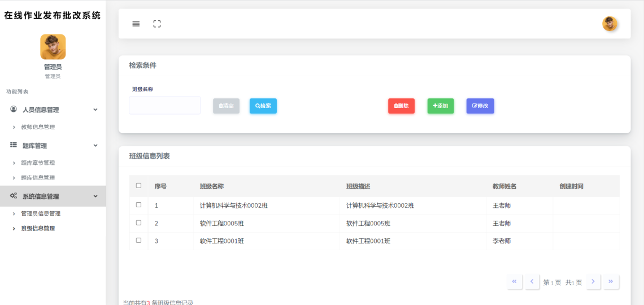Open 班级信息管理 menu item

[x=38, y=228]
